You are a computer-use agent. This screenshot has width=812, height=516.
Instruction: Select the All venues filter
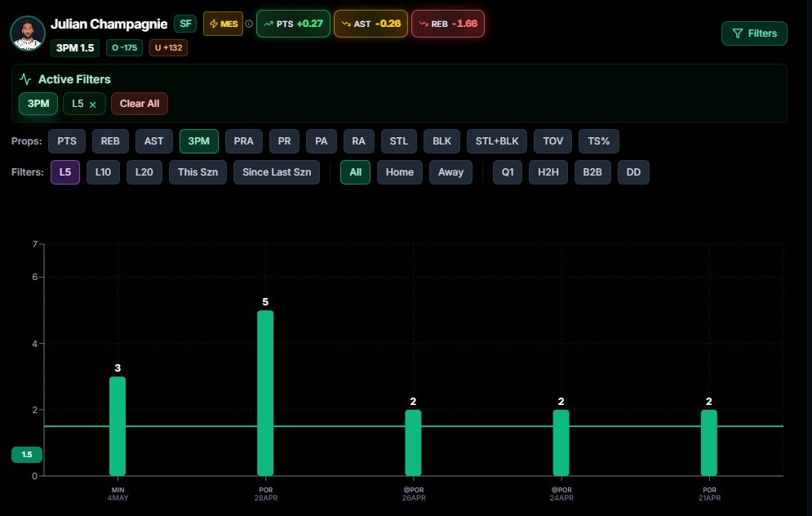[355, 172]
